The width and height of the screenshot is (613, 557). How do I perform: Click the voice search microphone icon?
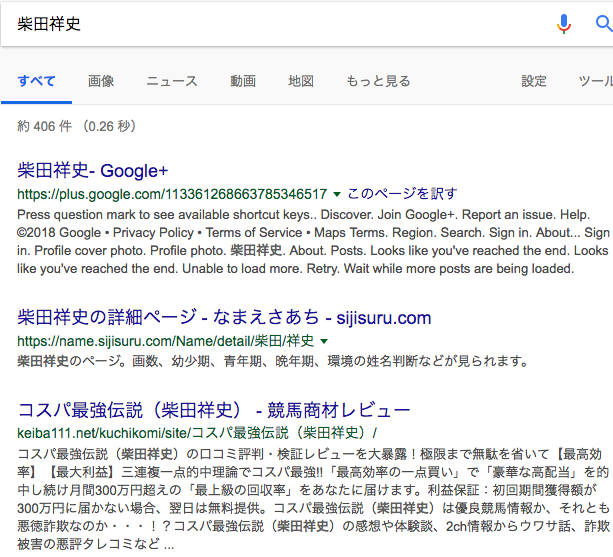[563, 24]
